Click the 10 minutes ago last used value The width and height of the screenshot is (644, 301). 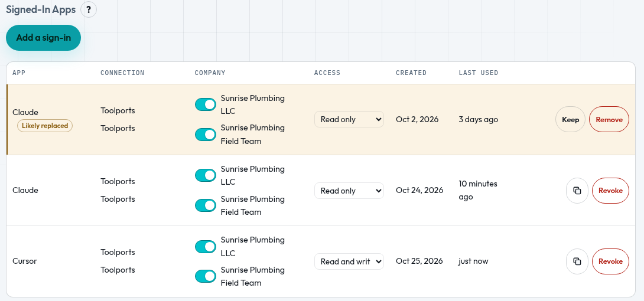point(478,190)
